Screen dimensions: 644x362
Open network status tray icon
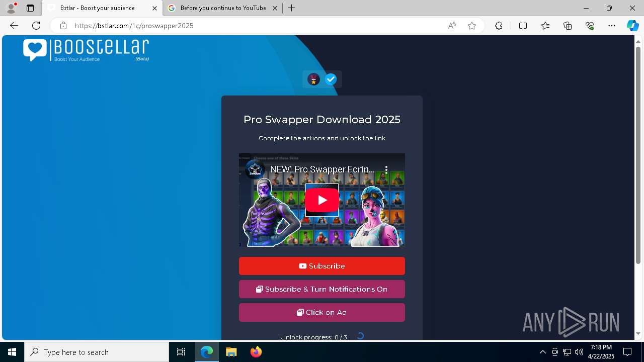[567, 352]
